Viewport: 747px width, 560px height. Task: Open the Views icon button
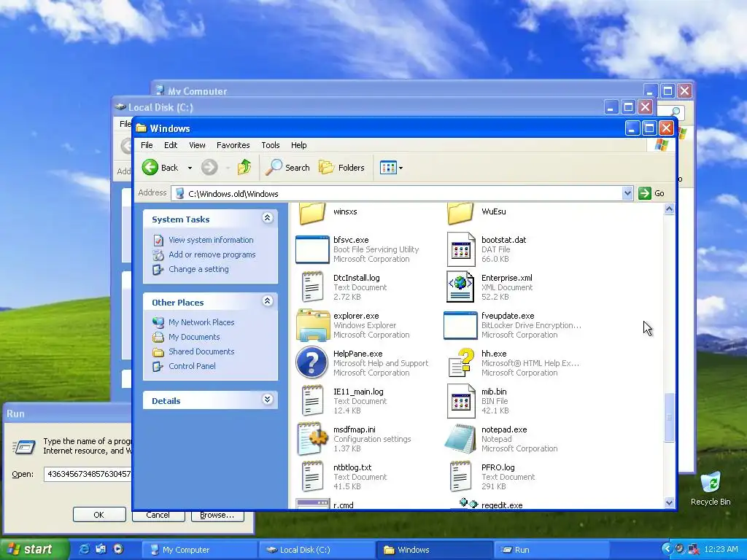click(x=388, y=168)
